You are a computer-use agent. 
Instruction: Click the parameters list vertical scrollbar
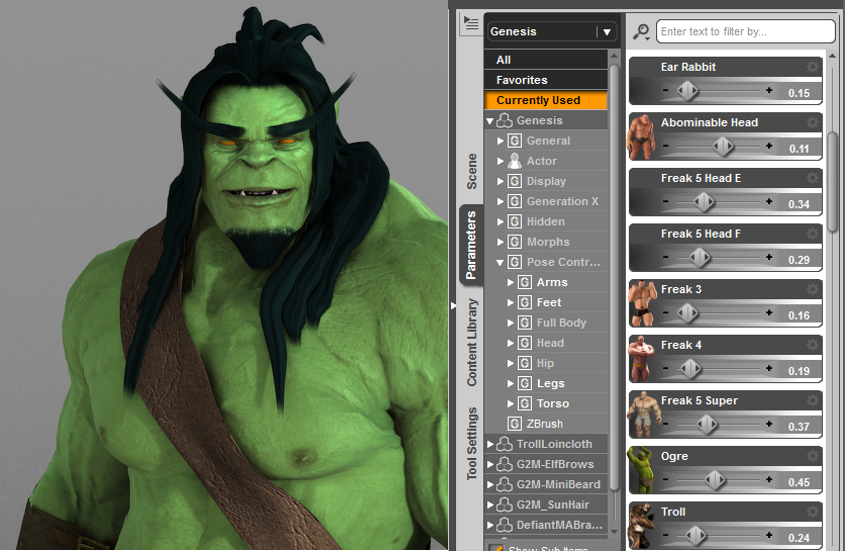coord(832,182)
